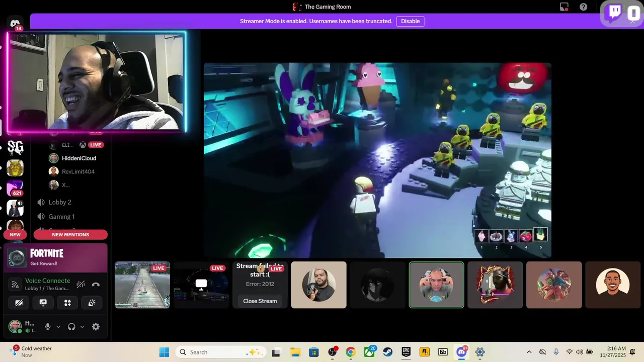The width and height of the screenshot is (644, 362).
Task: Click the taskbar Search box
Action: pyautogui.click(x=221, y=352)
